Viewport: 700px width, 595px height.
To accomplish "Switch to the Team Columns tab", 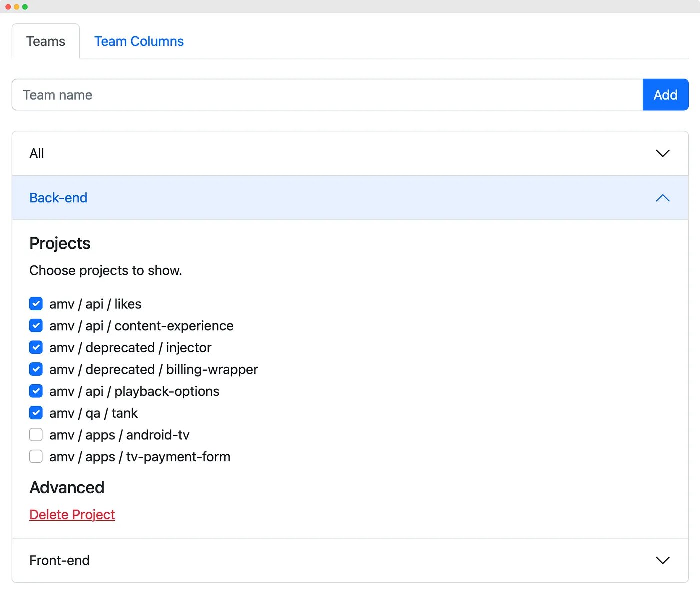I will [139, 41].
